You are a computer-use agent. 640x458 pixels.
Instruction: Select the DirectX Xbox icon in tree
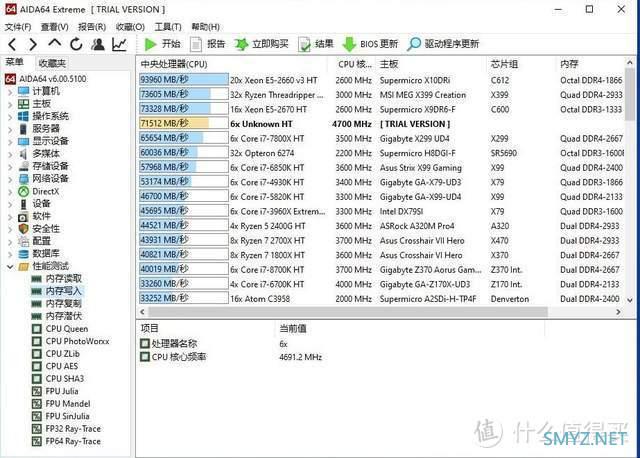[24, 191]
